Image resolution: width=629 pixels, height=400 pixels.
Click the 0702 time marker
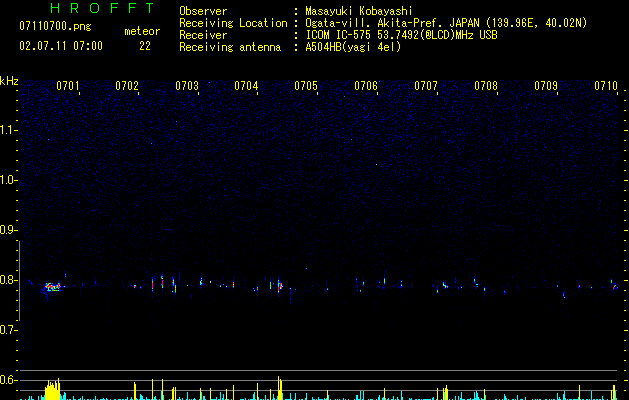pyautogui.click(x=127, y=86)
